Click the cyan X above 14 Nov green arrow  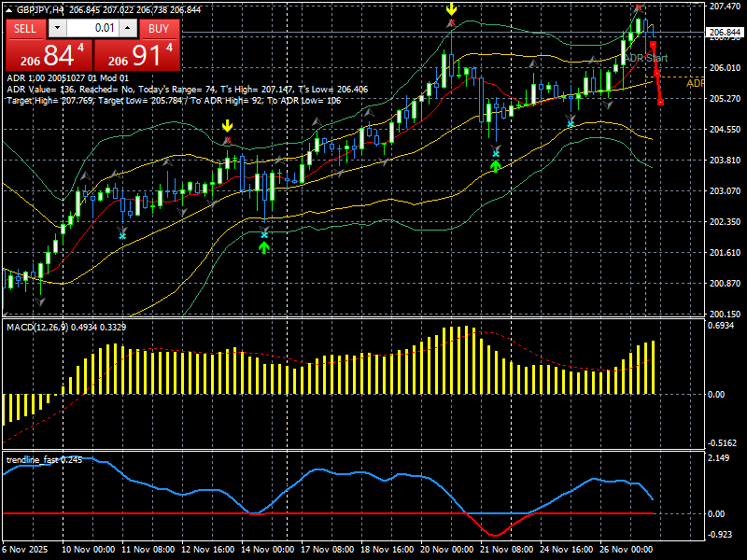pyautogui.click(x=264, y=235)
